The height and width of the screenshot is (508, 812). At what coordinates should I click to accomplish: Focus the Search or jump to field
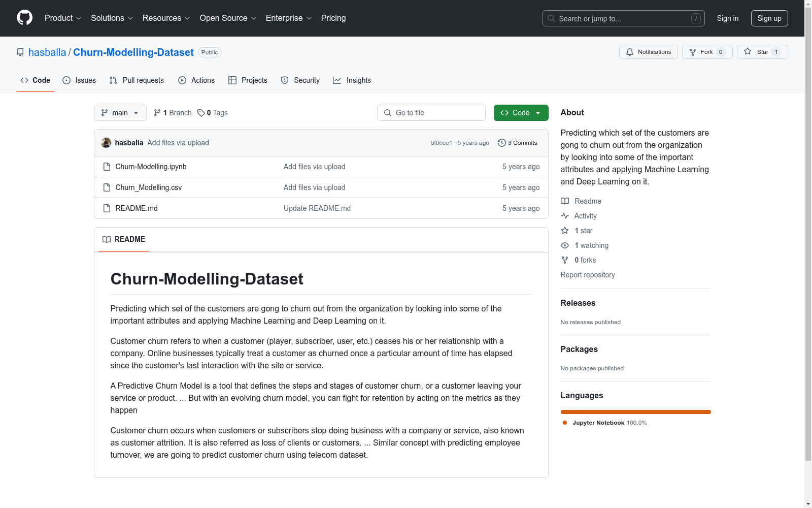624,18
